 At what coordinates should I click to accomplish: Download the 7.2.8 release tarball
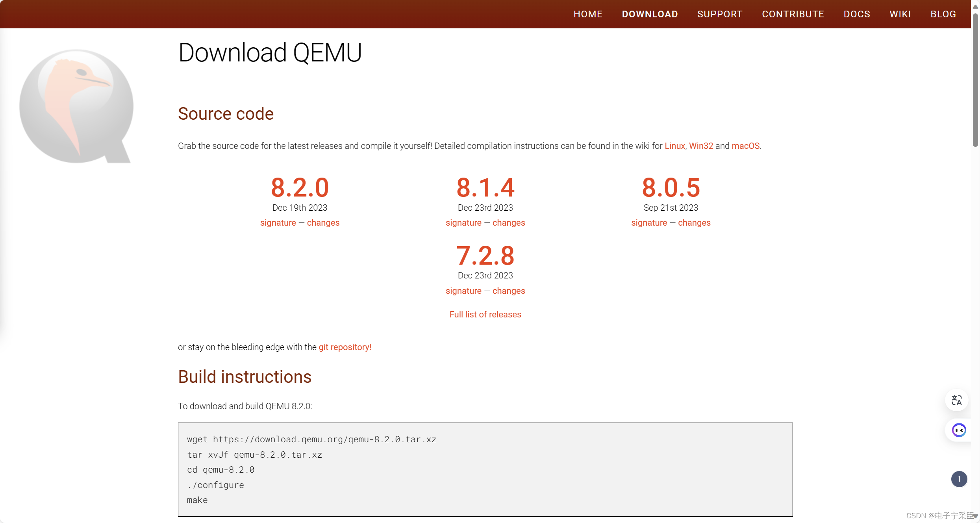click(x=485, y=256)
